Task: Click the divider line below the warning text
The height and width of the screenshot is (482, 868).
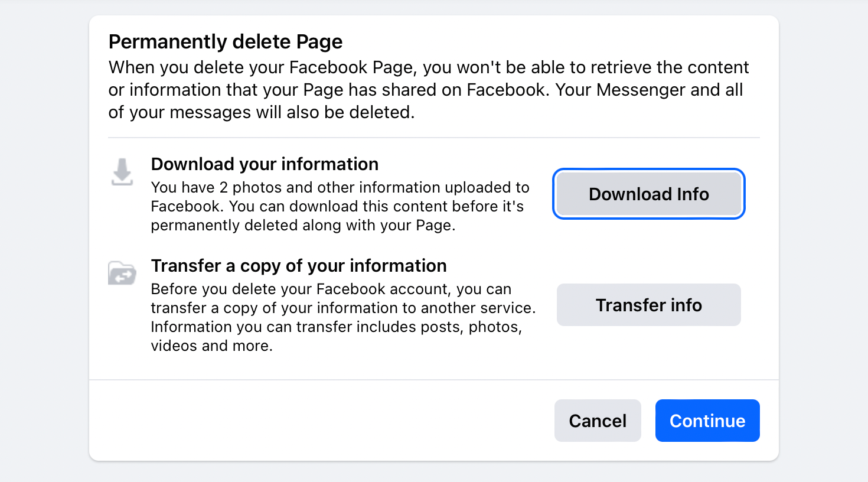Action: pyautogui.click(x=433, y=138)
